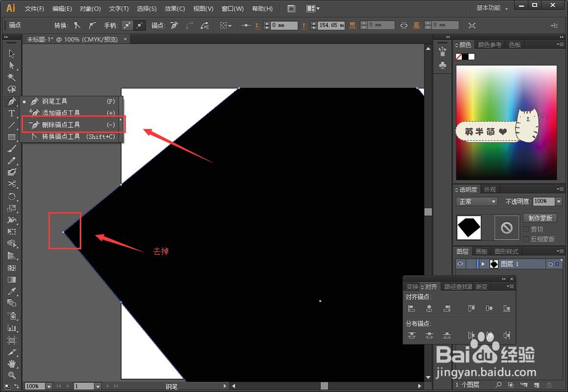The image size is (568, 392).
Task: Choose 删除锚点工具 from flyout
Action: pos(73,124)
